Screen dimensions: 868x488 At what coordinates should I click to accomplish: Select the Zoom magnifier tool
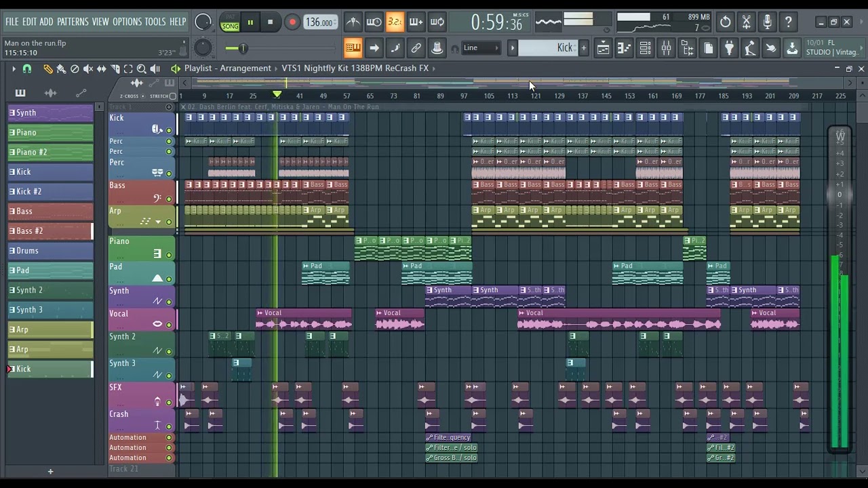click(x=142, y=68)
